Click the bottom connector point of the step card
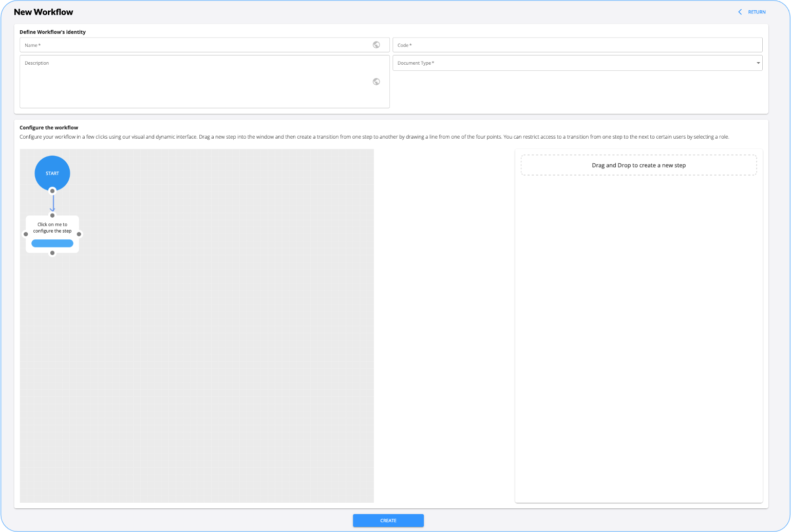This screenshot has width=791, height=532. 52,253
